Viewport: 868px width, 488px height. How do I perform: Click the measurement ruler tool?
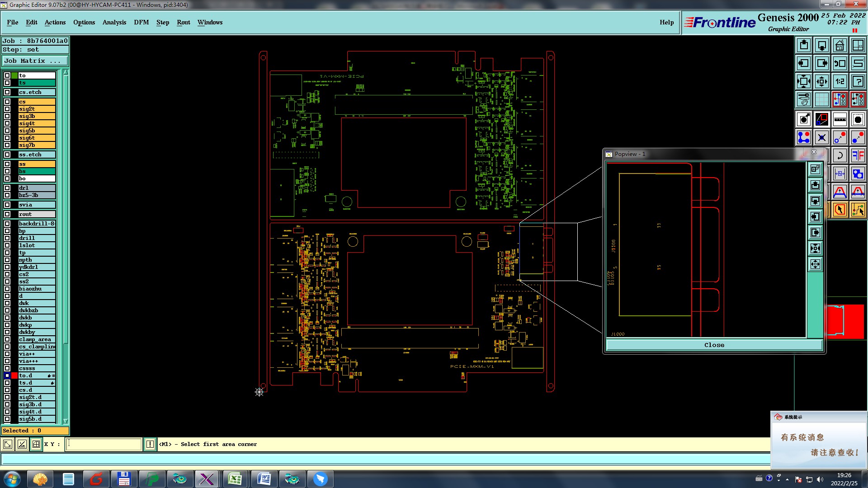point(840,119)
